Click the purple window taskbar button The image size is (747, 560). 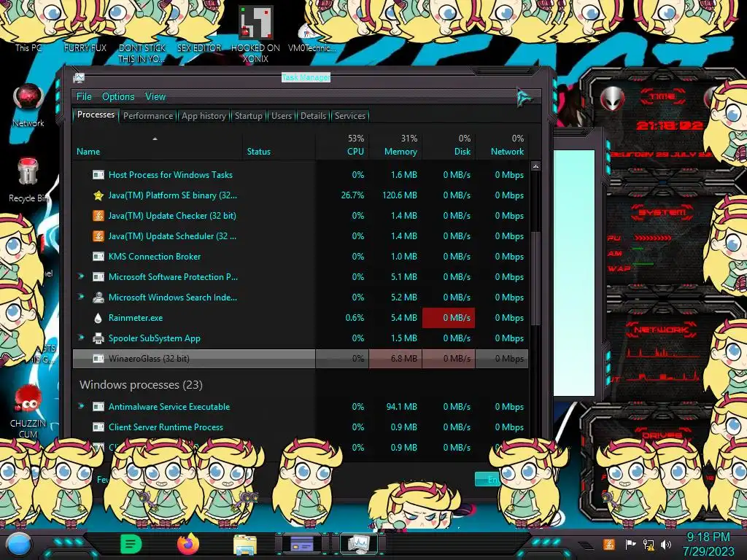click(x=302, y=544)
